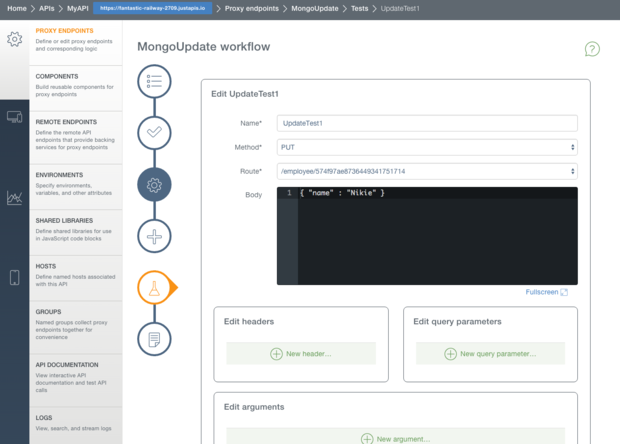Open Hosts section in sidebar
Image resolution: width=620 pixels, height=444 pixels.
tap(76, 278)
